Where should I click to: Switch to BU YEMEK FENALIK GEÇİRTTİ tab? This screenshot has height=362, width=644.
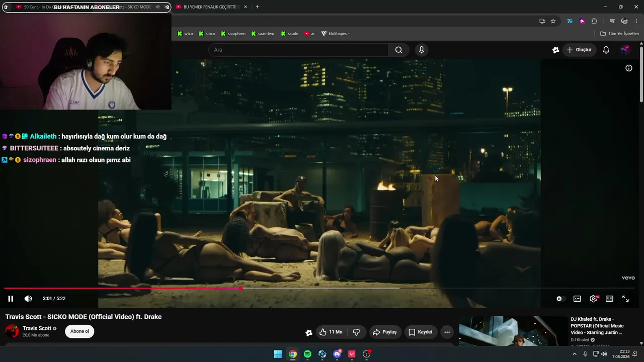click(x=210, y=7)
